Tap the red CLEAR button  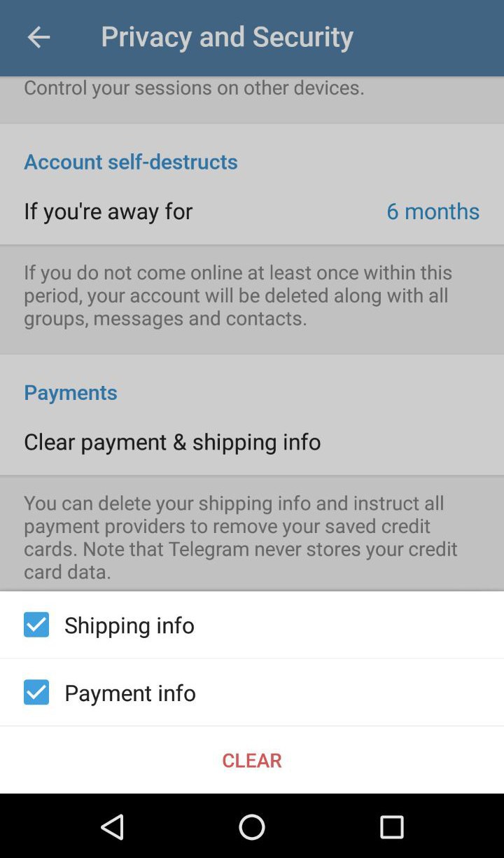click(252, 760)
